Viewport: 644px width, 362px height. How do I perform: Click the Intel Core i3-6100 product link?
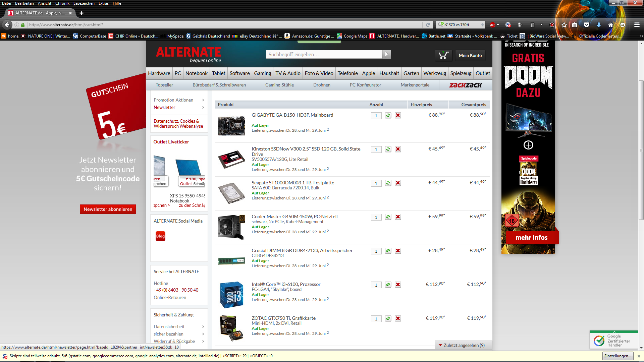coord(286,284)
